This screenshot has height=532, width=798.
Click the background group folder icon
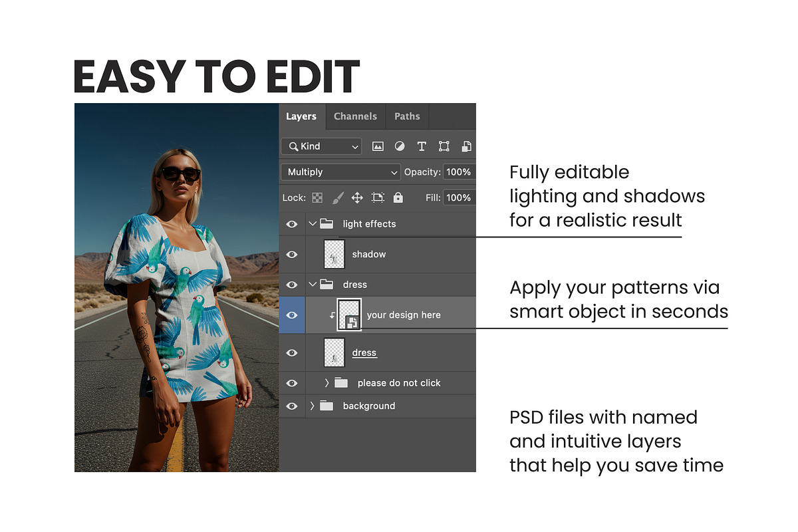tap(327, 406)
